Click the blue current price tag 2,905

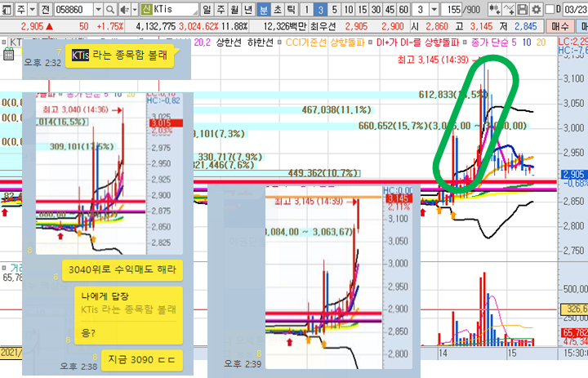tap(574, 175)
